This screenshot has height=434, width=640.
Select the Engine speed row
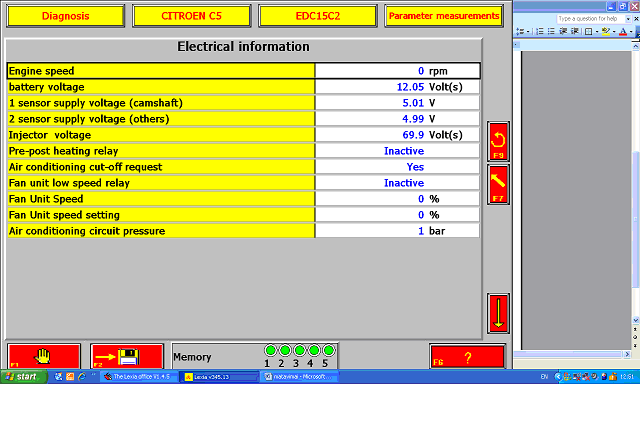click(x=243, y=71)
